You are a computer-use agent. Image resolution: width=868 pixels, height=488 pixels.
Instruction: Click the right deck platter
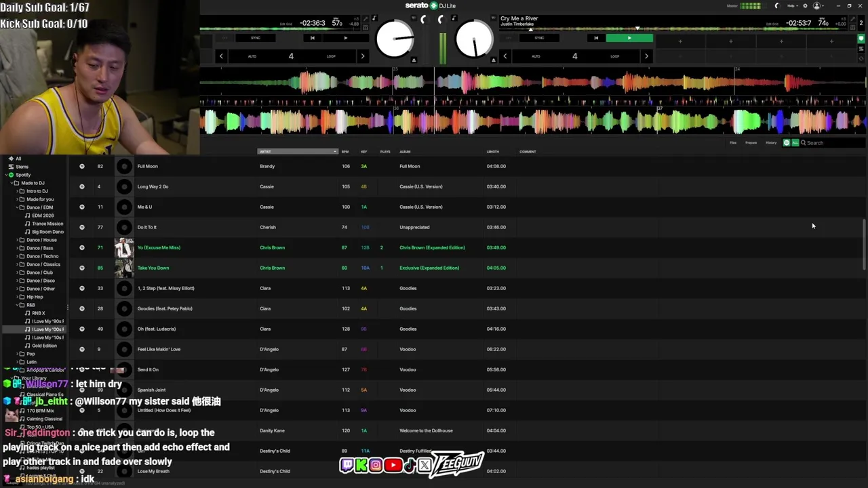(x=474, y=39)
